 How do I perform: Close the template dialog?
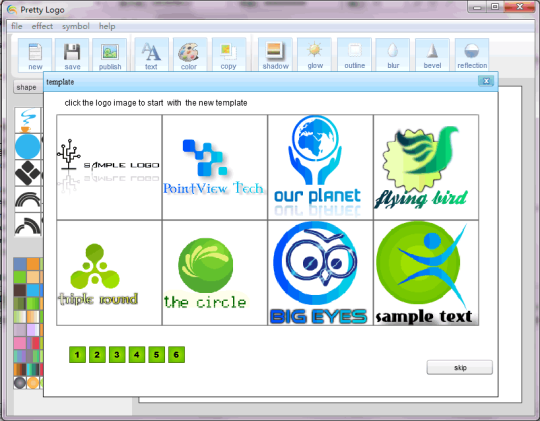[x=486, y=81]
